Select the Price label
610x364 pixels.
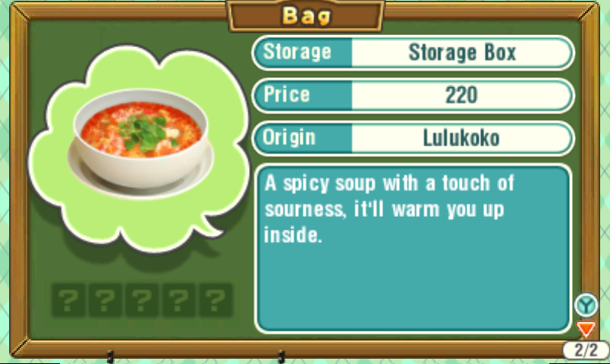pos(287,95)
